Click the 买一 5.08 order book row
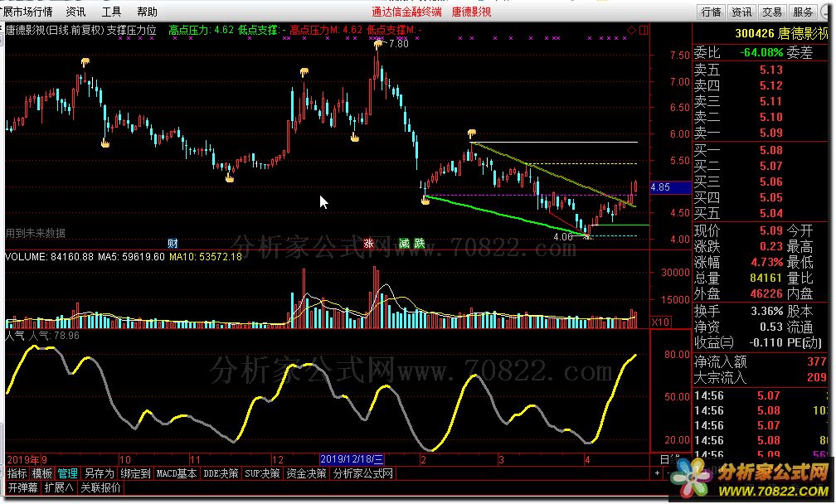The height and width of the screenshot is (504, 836). 761,150
